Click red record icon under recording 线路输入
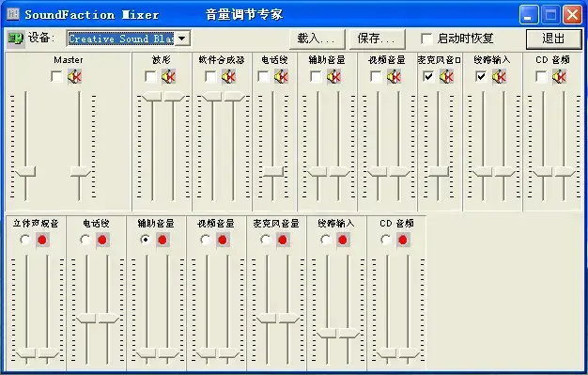The image size is (588, 375). click(343, 240)
